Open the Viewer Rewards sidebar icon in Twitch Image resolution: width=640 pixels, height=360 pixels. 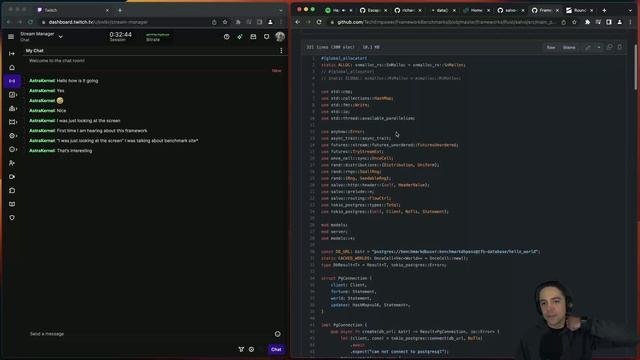pos(12,149)
